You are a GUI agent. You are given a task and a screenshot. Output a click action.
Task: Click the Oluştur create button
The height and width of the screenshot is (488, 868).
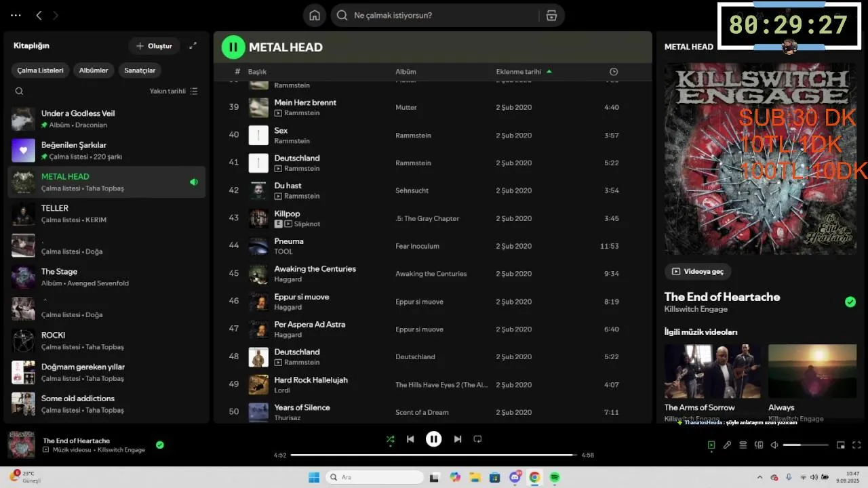coord(154,45)
